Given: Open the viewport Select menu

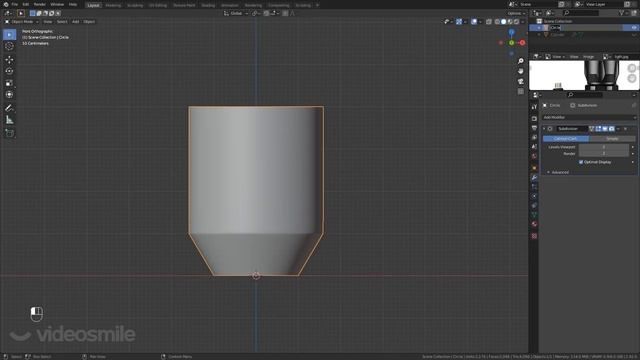Looking at the screenshot, I should click(x=62, y=22).
